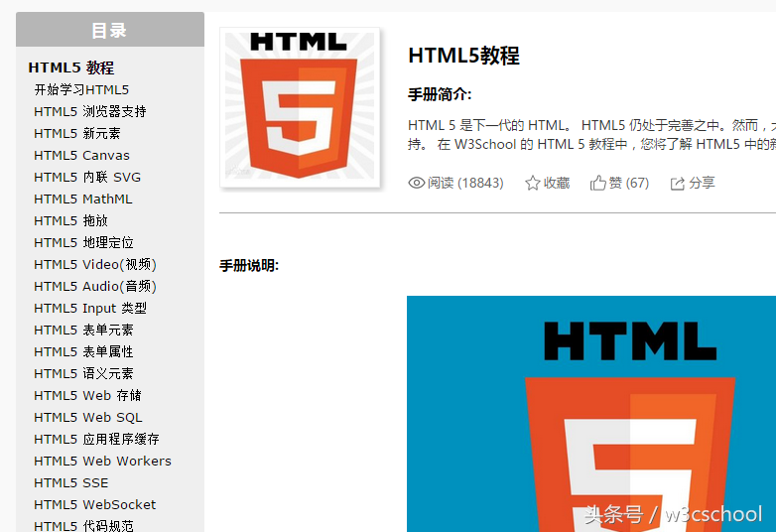Screen dimensions: 776x532
Task: Open the HTML5 Web Workers chapter
Action: click(x=102, y=461)
